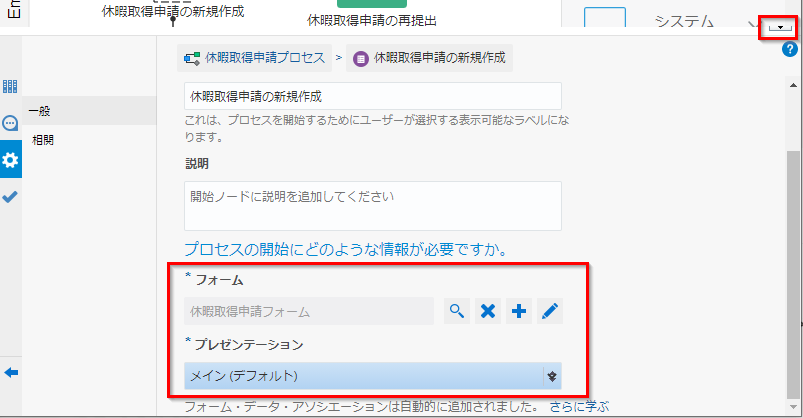803x418 pixels.
Task: Open the grid sidebar icon
Action: click(x=11, y=87)
